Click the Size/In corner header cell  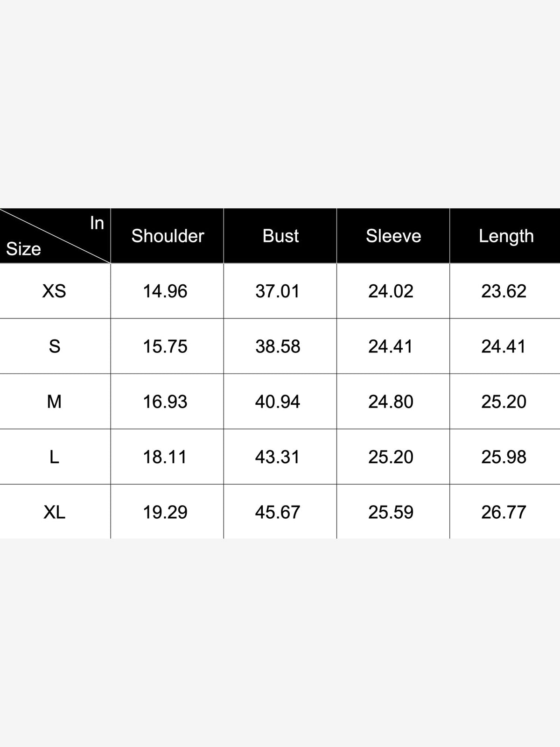[x=55, y=236]
